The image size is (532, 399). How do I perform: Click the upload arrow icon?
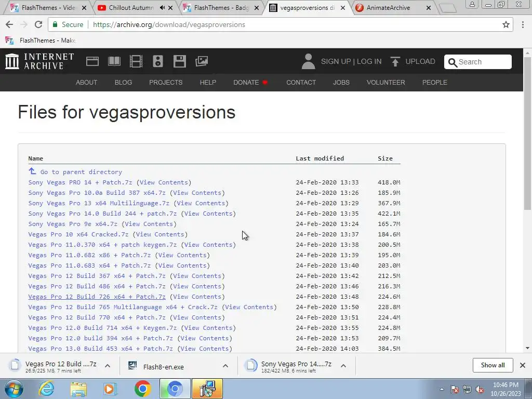(x=395, y=61)
